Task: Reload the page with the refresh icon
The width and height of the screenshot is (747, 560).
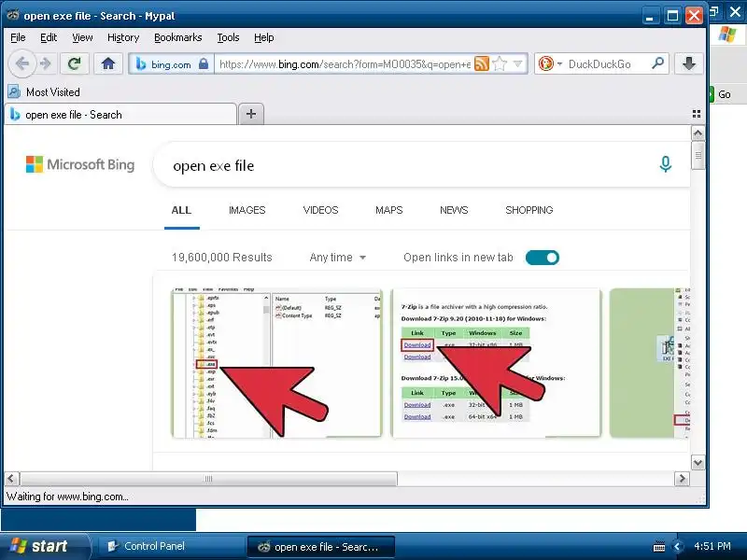Action: pos(75,63)
